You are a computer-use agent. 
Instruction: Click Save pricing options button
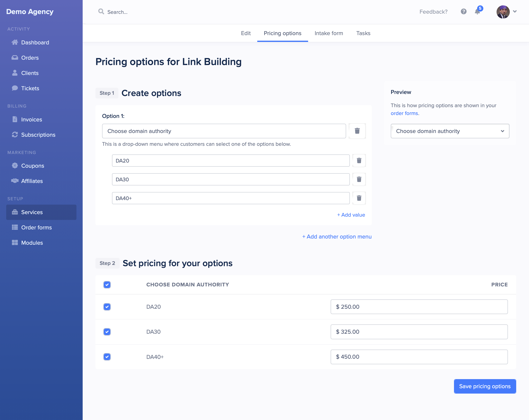484,386
